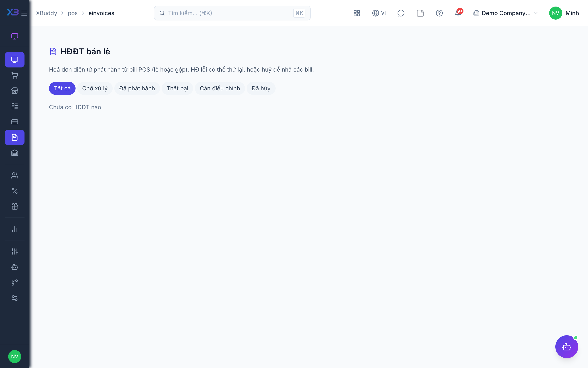Open the store sidebar icon
The height and width of the screenshot is (368, 588).
click(14, 91)
